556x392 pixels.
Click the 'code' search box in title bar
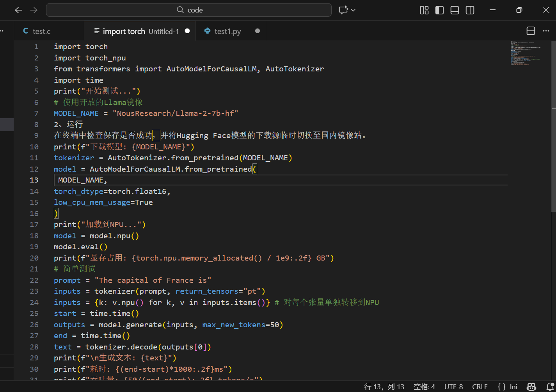tap(189, 10)
